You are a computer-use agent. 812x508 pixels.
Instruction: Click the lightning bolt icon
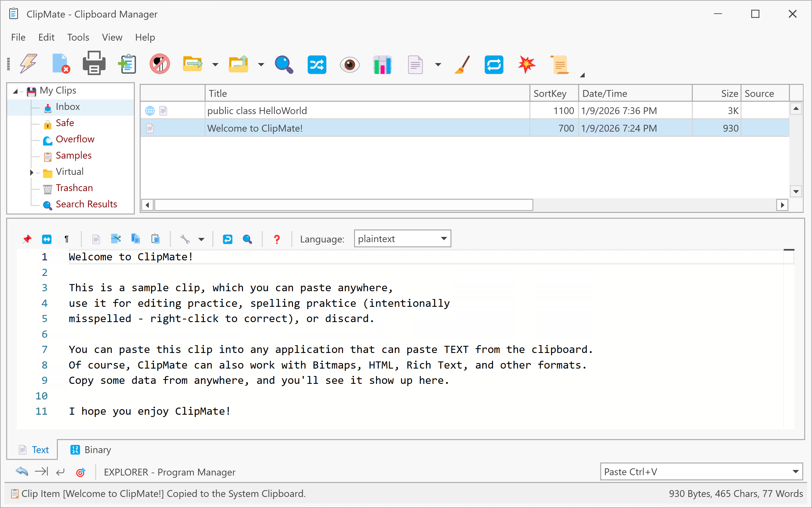28,63
